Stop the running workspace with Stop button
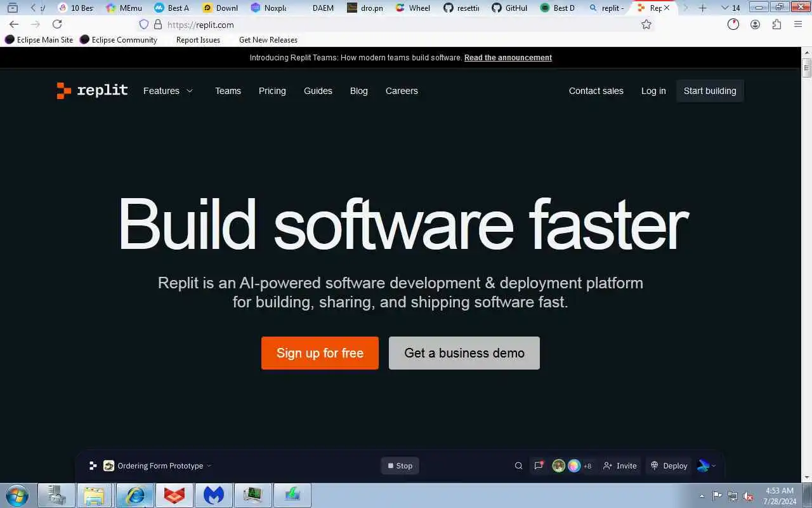 [400, 465]
